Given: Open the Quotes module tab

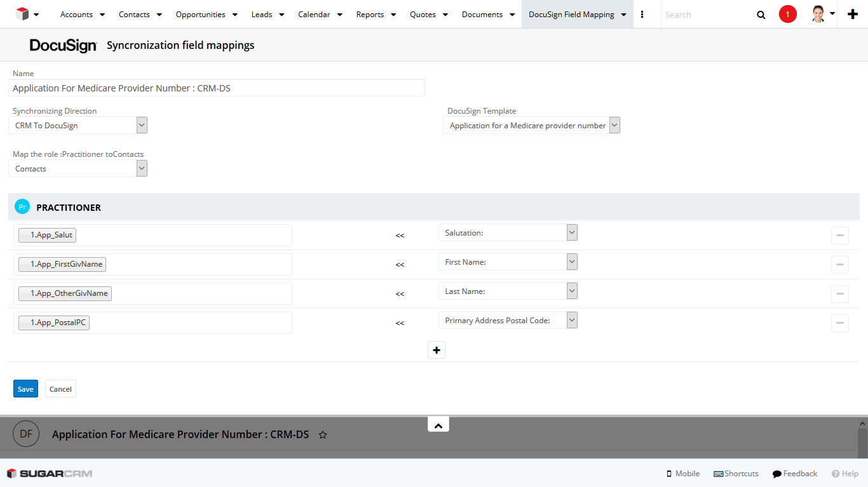Looking at the screenshot, I should tap(423, 15).
